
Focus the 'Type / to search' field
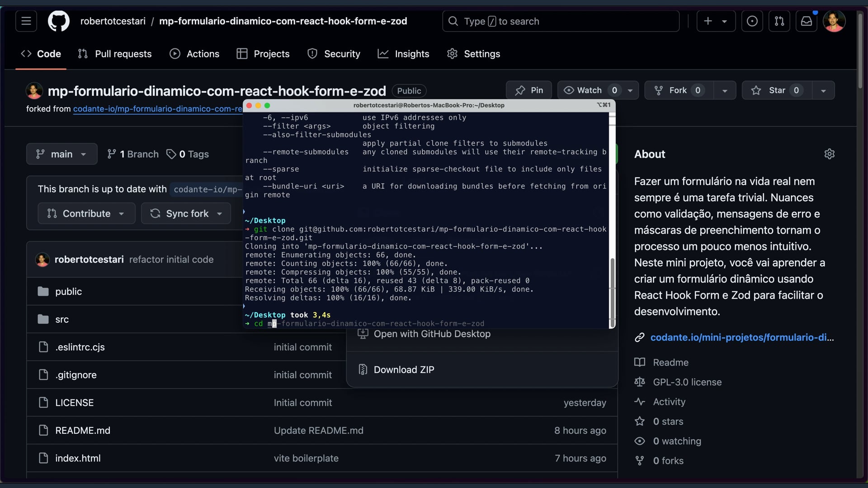point(561,21)
